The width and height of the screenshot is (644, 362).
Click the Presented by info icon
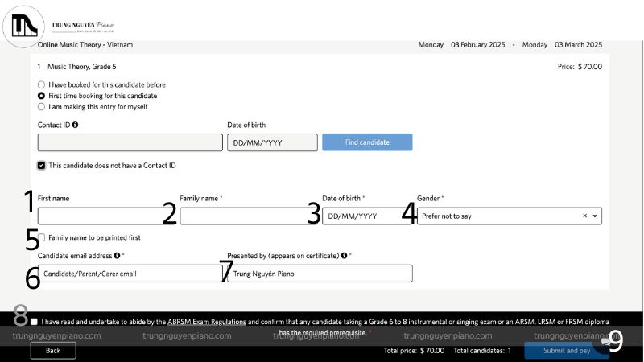point(344,256)
